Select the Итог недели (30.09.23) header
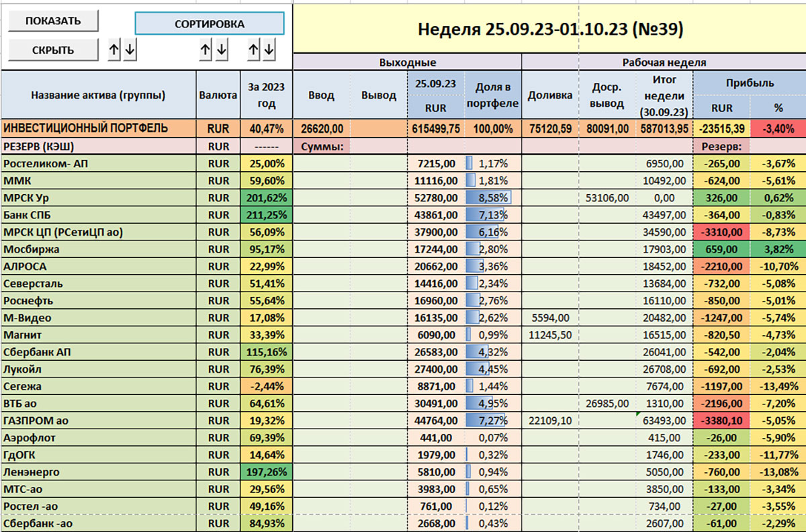Viewport: 806px width, 532px height. [x=664, y=95]
